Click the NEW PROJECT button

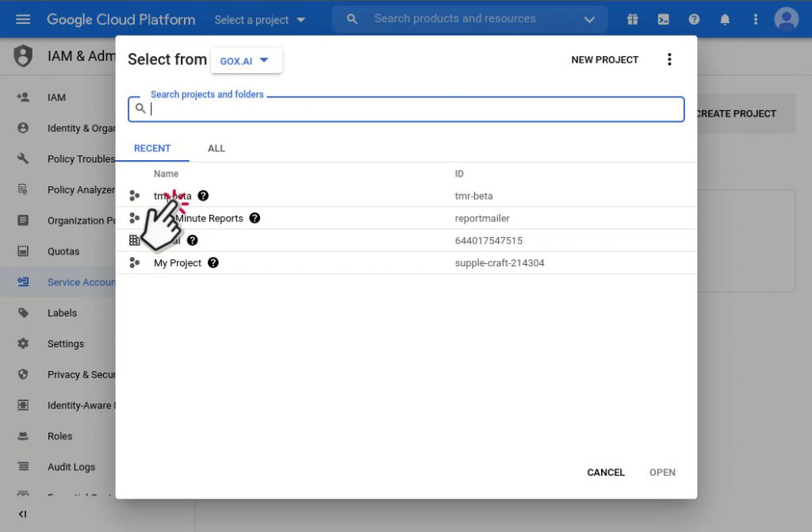click(x=605, y=59)
